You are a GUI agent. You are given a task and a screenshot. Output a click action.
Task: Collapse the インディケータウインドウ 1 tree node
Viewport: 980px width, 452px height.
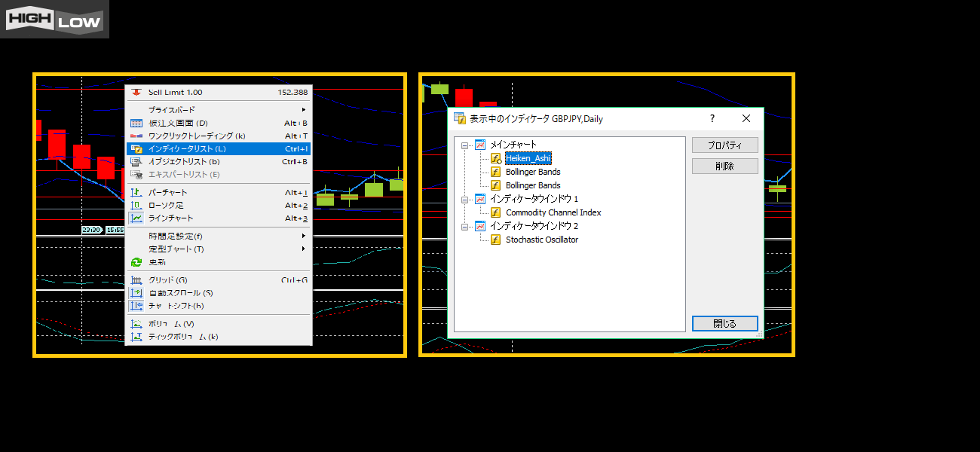[x=465, y=199]
